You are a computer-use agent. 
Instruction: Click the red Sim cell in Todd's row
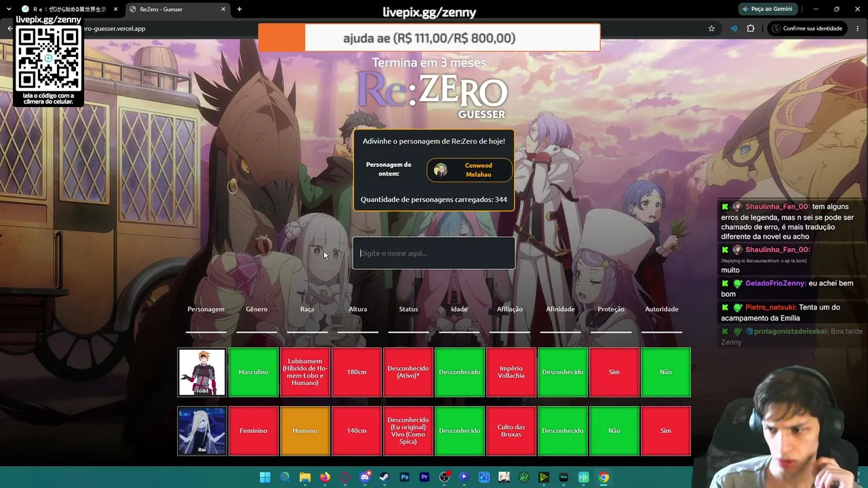pos(614,372)
